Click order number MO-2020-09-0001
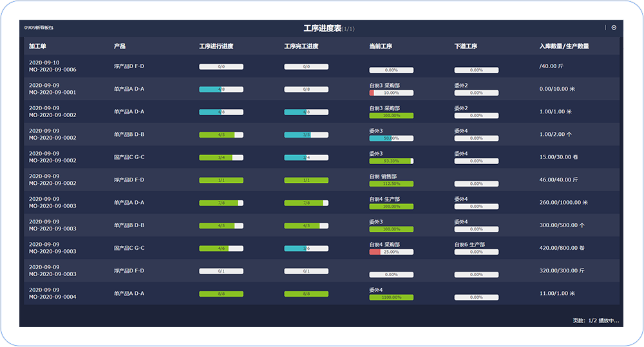Image resolution: width=644 pixels, height=347 pixels. click(53, 93)
